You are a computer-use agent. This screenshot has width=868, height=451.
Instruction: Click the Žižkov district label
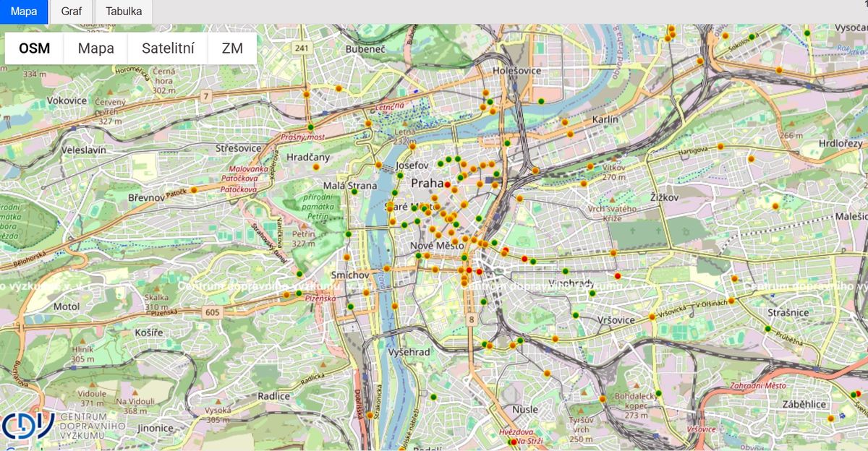click(x=665, y=197)
